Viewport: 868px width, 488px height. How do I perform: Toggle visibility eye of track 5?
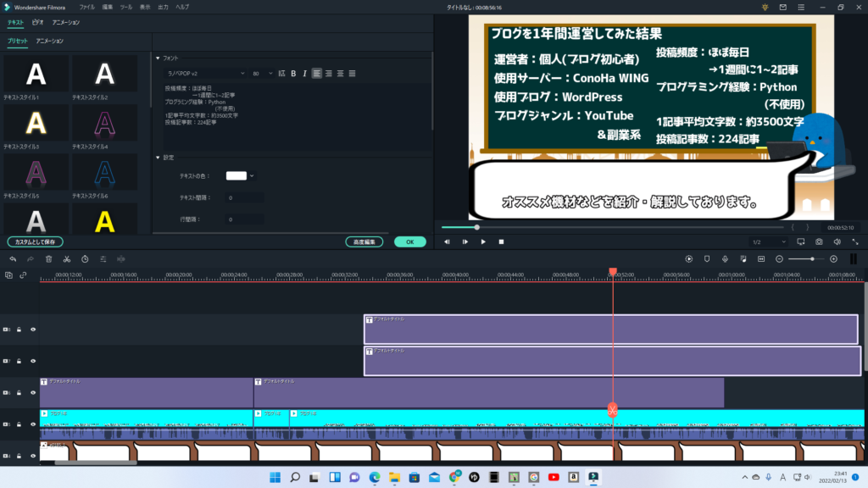click(33, 424)
